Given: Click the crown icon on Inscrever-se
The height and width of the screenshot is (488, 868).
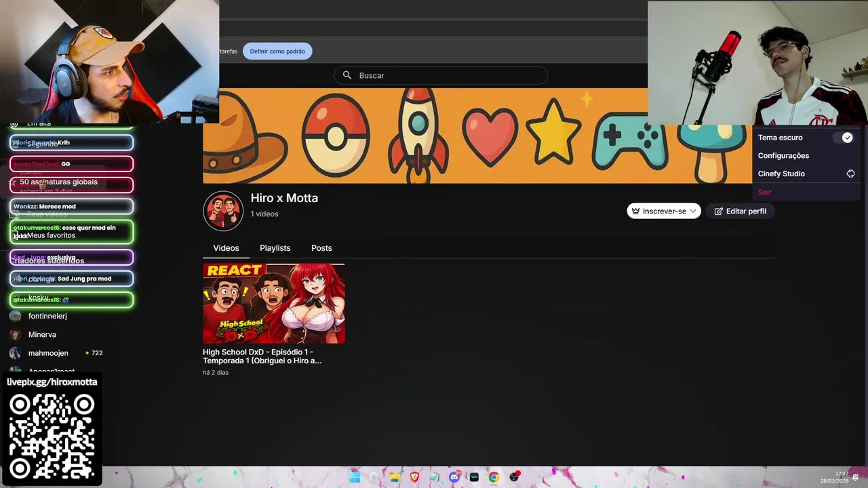Looking at the screenshot, I should click(x=635, y=211).
